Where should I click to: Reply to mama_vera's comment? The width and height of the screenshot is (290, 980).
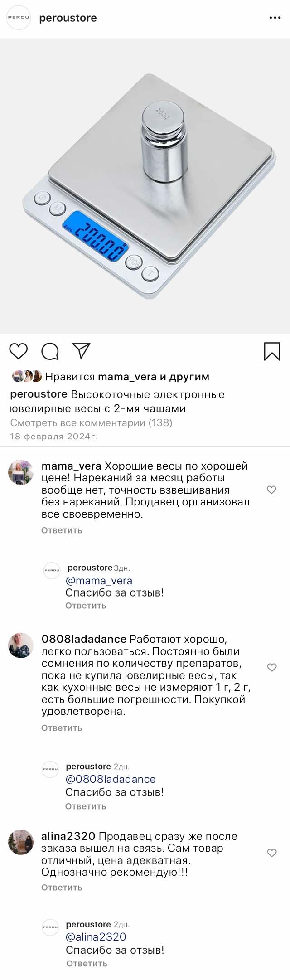(62, 530)
